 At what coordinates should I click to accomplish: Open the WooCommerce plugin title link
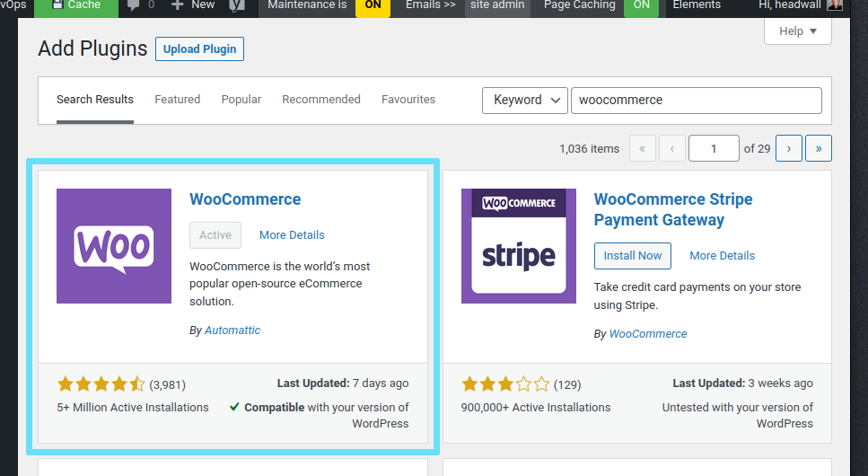point(245,199)
